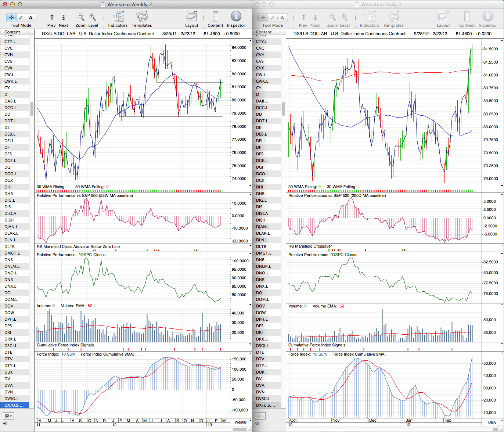Select the crosshair tool in Weekly window
This screenshot has height=432, width=504.
(11, 17)
